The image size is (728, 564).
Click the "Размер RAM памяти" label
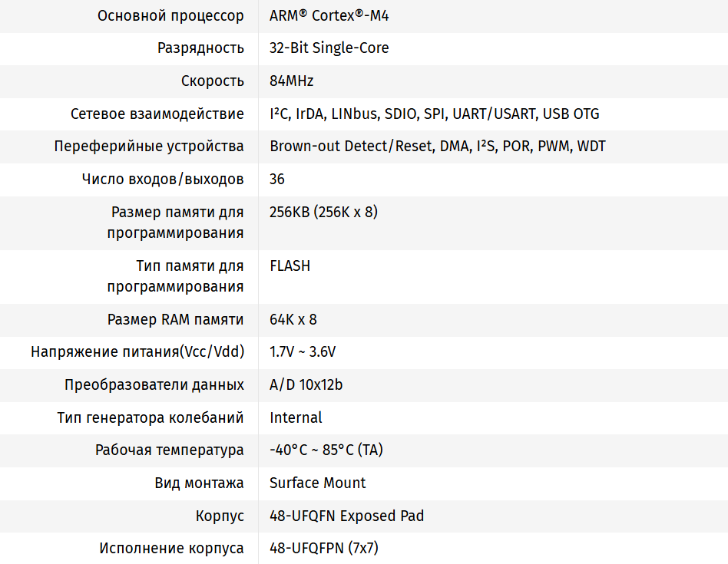click(x=175, y=319)
